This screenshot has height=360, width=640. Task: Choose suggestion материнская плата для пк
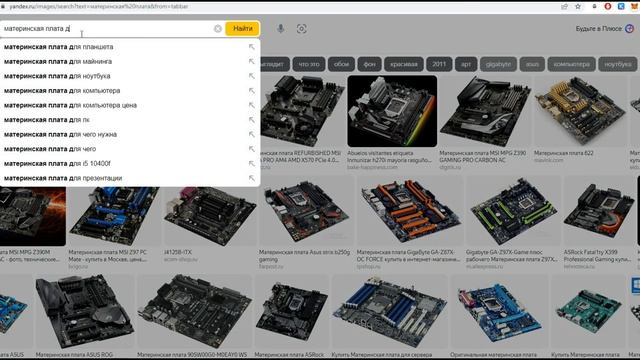(x=130, y=120)
